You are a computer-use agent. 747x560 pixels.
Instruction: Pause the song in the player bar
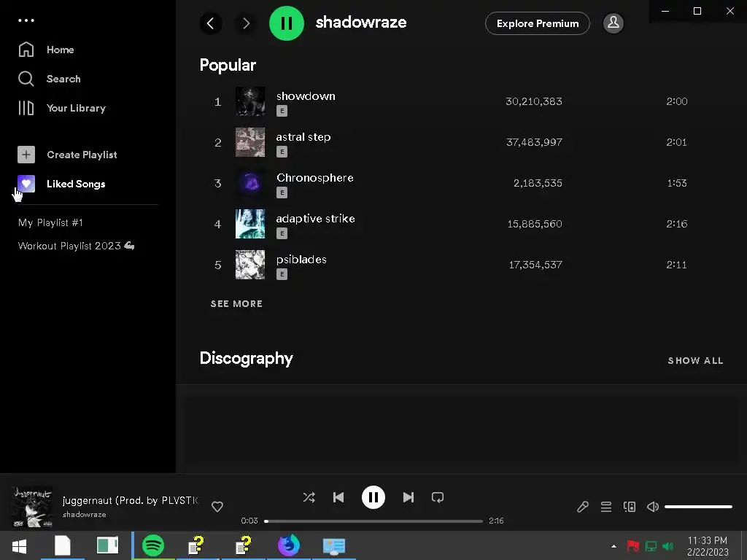pos(373,497)
